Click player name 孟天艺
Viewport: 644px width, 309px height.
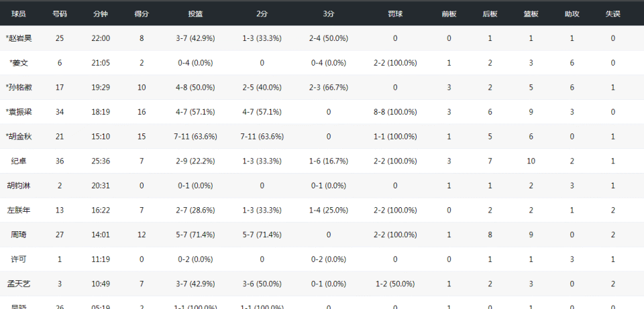click(x=19, y=284)
